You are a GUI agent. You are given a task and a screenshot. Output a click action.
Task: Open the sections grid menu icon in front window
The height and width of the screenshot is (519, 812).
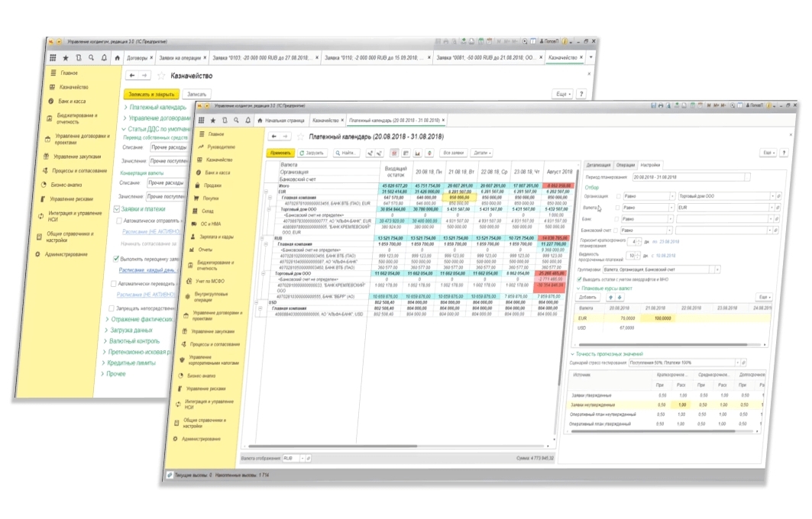(201, 121)
